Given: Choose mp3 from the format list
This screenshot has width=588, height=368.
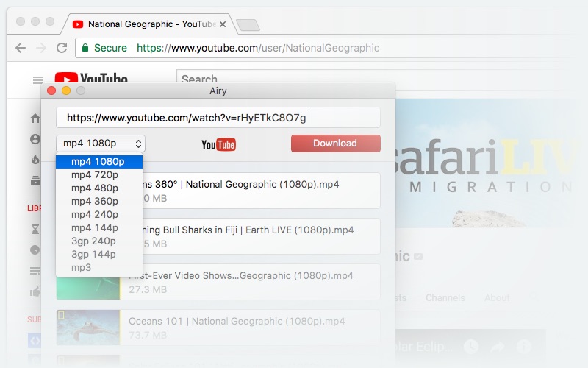Looking at the screenshot, I should coord(99,268).
